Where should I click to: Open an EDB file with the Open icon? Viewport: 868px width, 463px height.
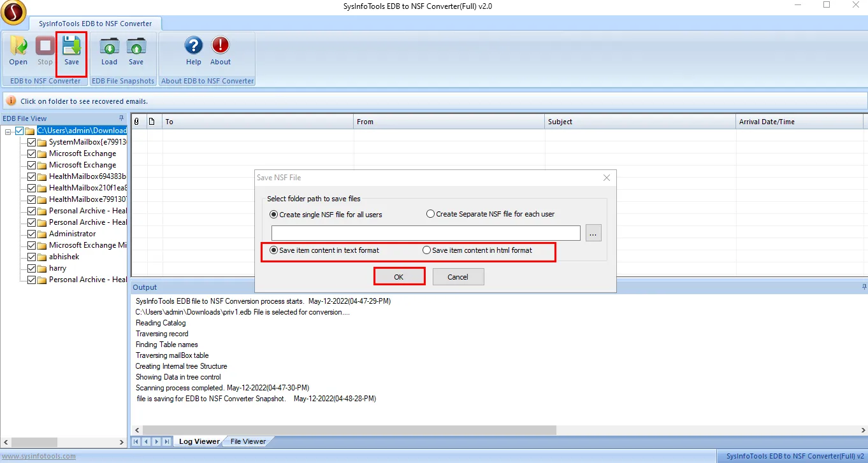tap(18, 51)
